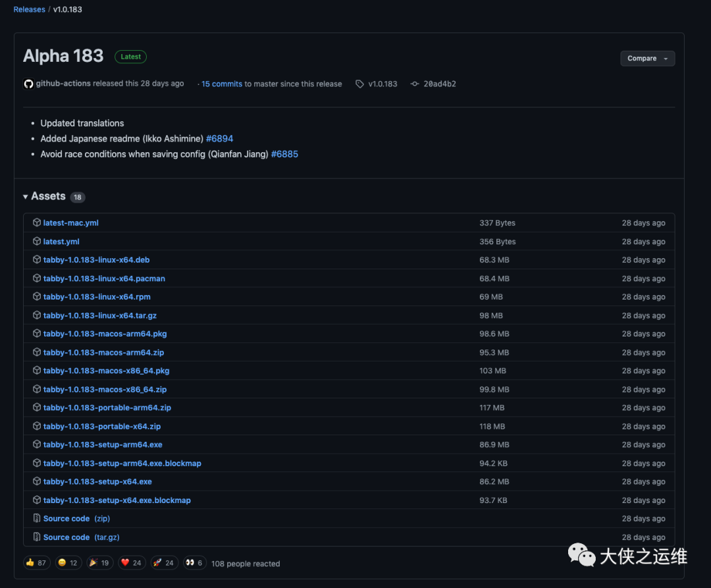Download tabby-1.0.183-macos-x86_64.pkg

coord(106,371)
